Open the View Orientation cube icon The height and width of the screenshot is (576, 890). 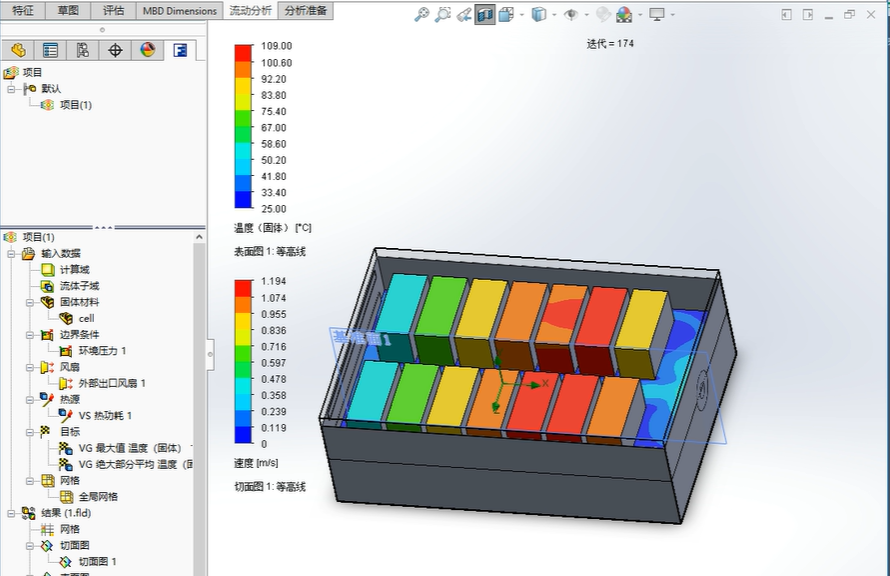point(506,15)
